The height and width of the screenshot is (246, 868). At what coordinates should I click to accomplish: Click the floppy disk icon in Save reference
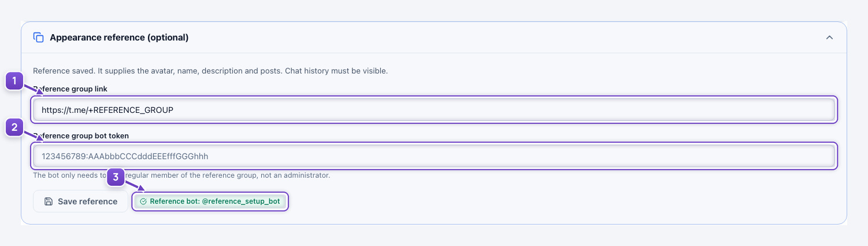point(48,201)
